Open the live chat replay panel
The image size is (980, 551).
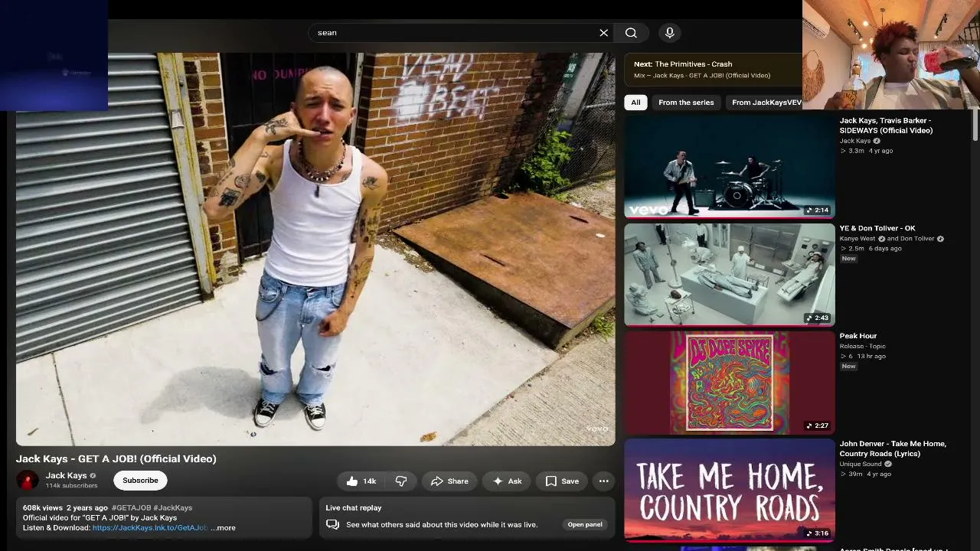coord(585,525)
